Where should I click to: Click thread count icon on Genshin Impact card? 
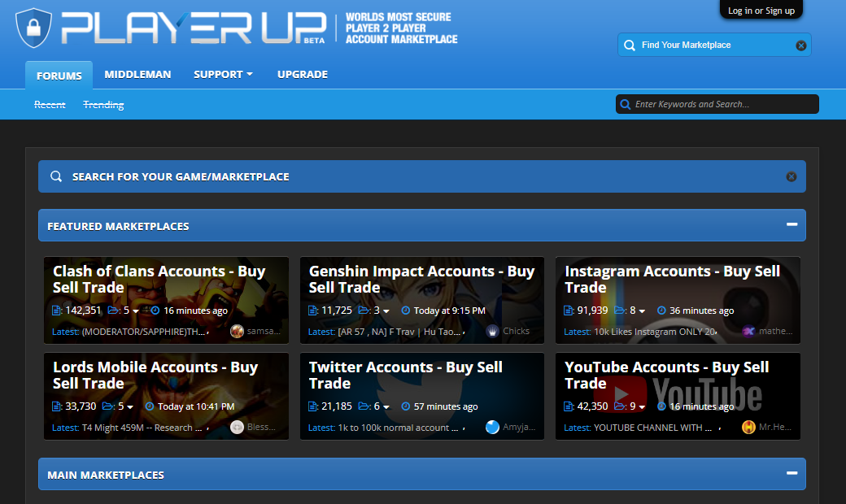click(x=313, y=311)
